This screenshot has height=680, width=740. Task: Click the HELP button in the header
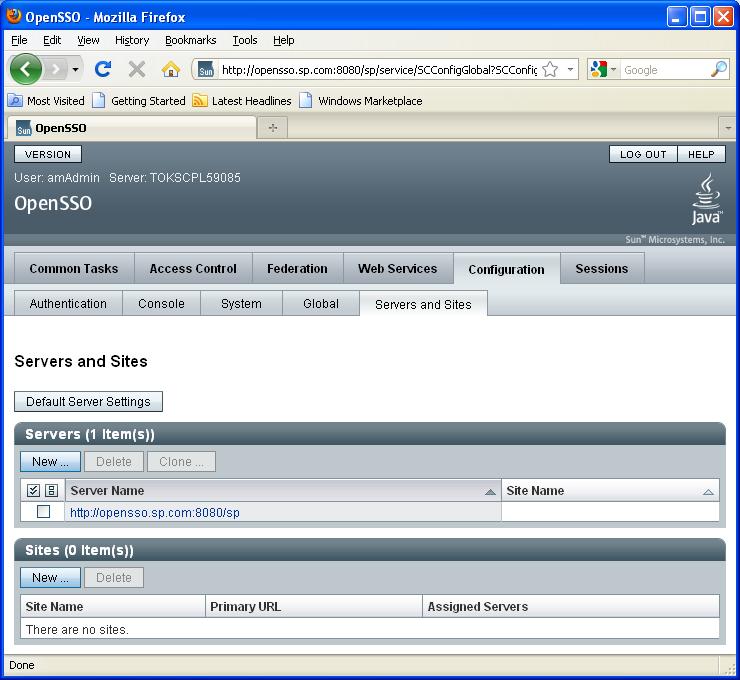(x=701, y=154)
